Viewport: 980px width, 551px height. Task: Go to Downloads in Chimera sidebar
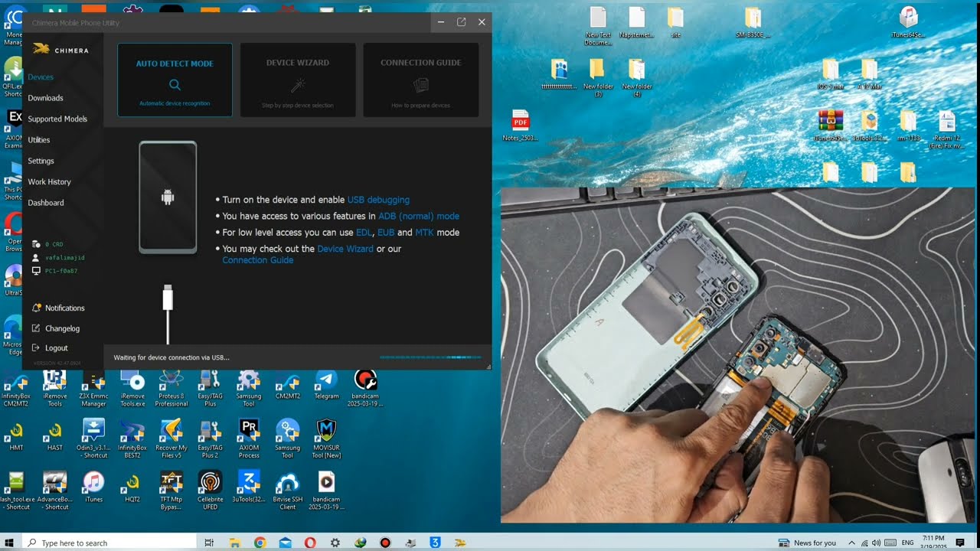coord(45,98)
